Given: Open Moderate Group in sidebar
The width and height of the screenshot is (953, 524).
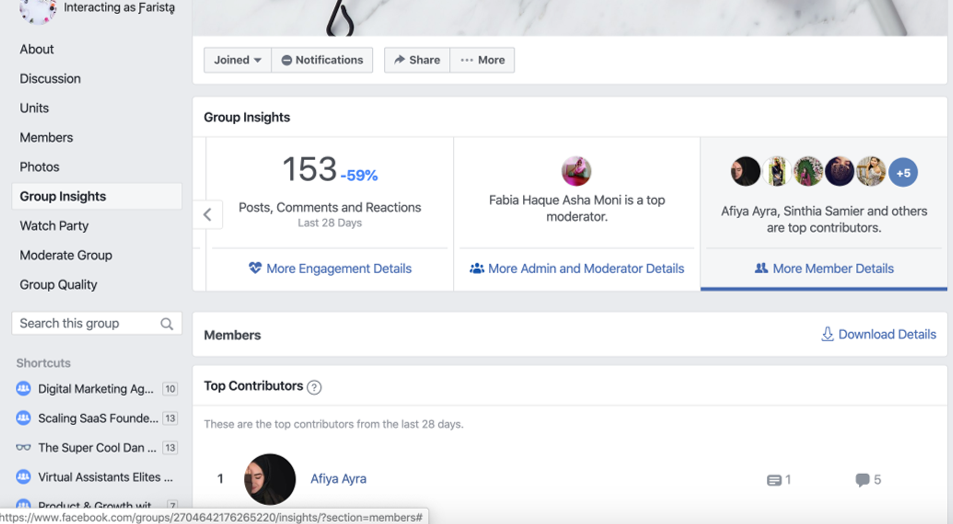Looking at the screenshot, I should [x=66, y=255].
